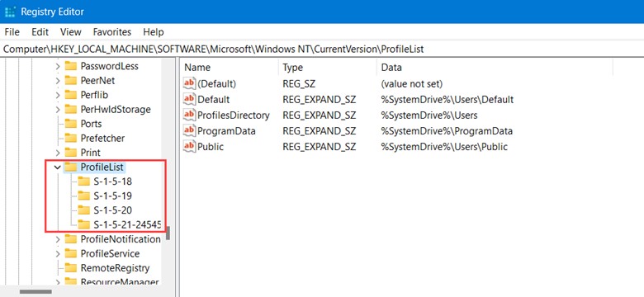Screen dimensions: 644x297
Task: Select the S-1-5-19 folder icon
Action: coord(83,196)
